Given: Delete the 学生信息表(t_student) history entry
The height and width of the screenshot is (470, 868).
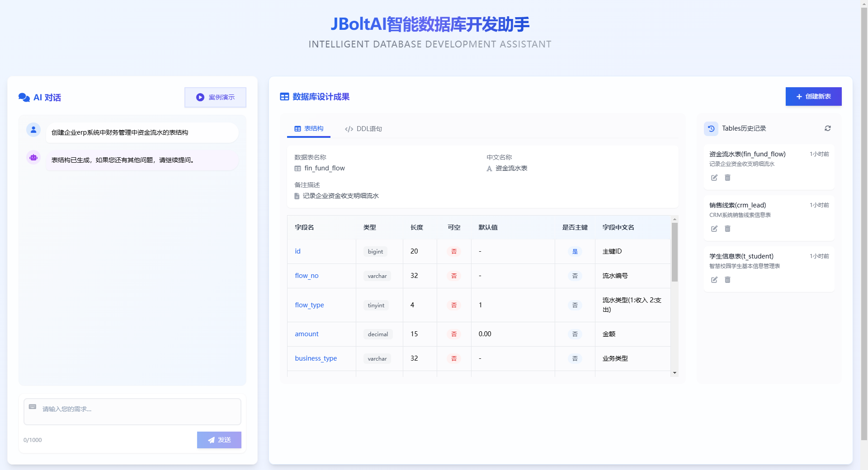Looking at the screenshot, I should 727,280.
